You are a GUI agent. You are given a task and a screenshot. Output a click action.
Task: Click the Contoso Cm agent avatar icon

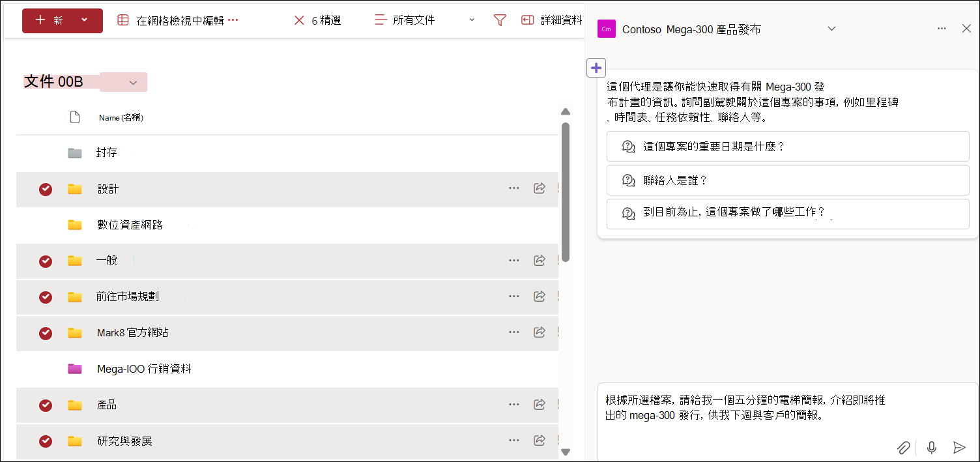tap(607, 29)
